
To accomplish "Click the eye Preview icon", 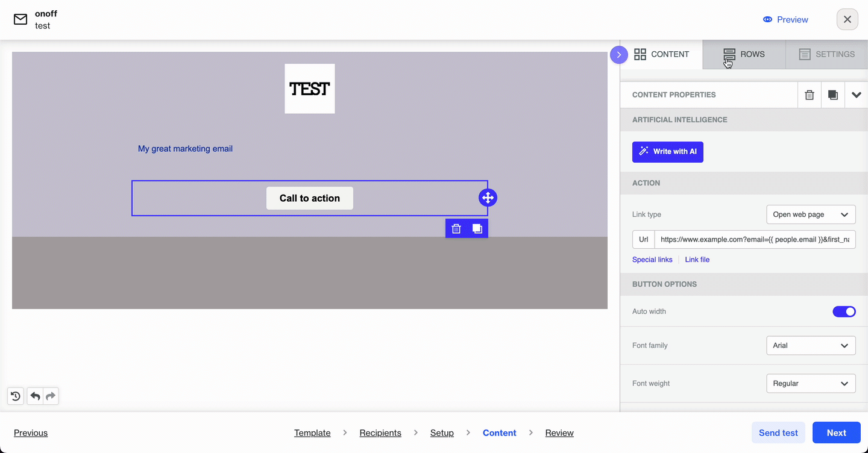I will pos(767,19).
